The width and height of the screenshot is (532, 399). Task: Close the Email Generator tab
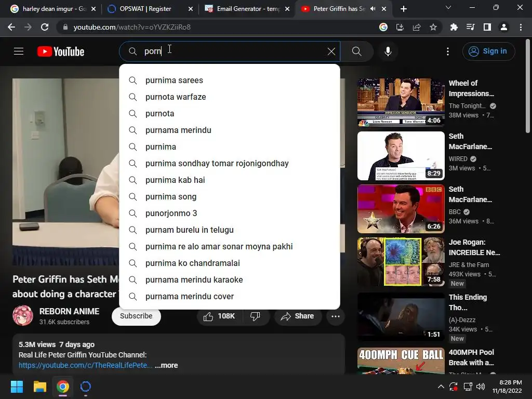click(x=287, y=9)
